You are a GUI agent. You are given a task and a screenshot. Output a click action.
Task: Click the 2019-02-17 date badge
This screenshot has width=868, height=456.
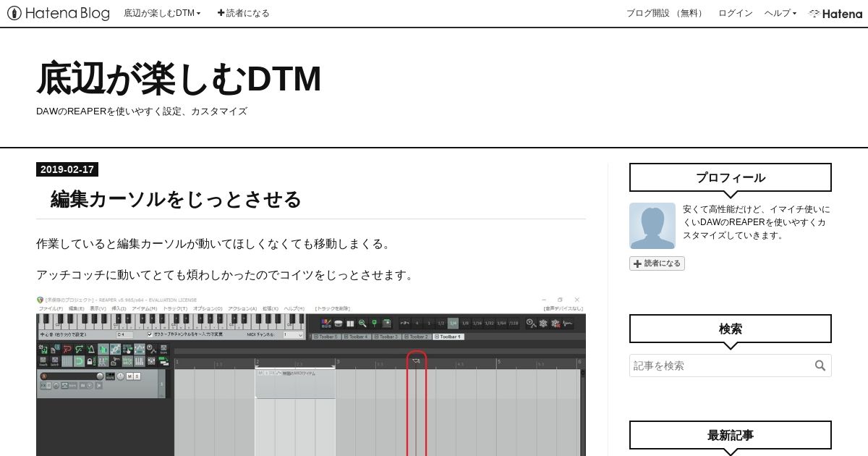[x=67, y=169]
